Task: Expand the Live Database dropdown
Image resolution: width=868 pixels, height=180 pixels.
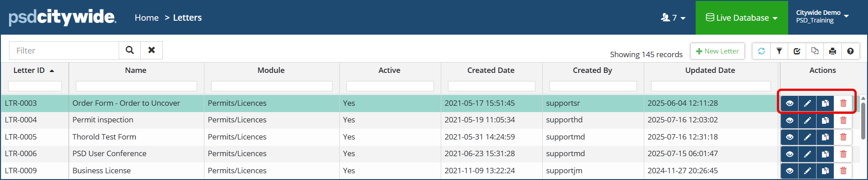Action: [x=742, y=18]
